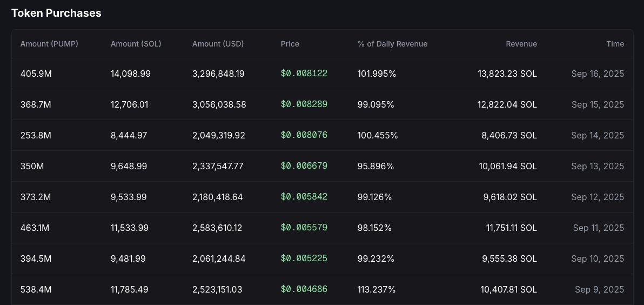
Task: Click the 99.095% daily revenue value
Action: (376, 105)
